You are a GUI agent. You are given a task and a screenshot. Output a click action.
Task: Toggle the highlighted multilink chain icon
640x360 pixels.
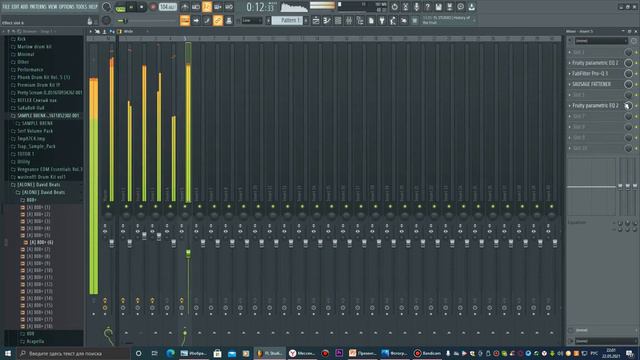pyautogui.click(x=218, y=20)
